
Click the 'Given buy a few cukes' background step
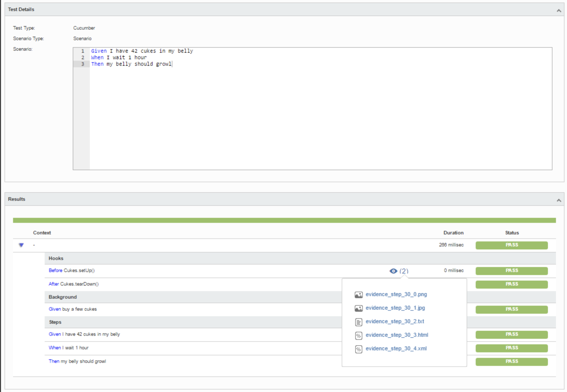[x=73, y=309]
